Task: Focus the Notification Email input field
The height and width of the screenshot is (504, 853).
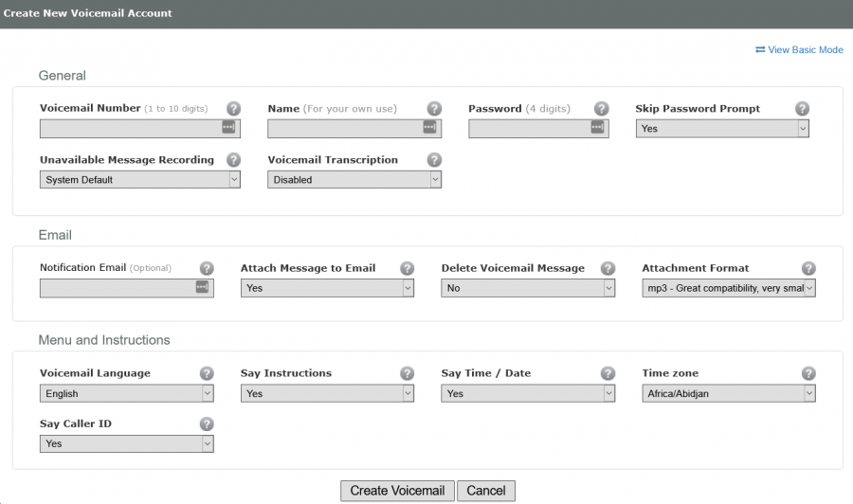Action: point(126,288)
